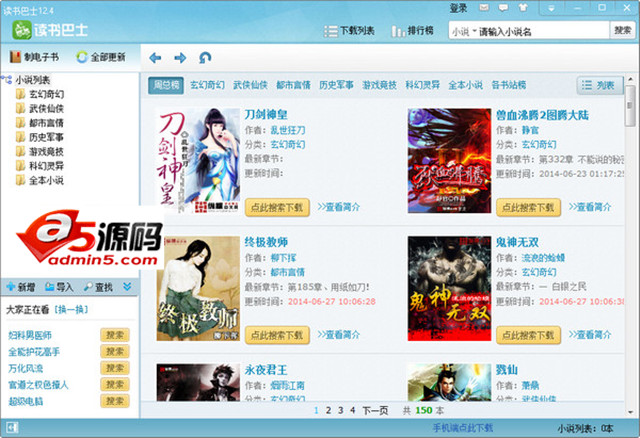Open the 排行榜 ranking list
The height and width of the screenshot is (438, 640).
click(412, 31)
